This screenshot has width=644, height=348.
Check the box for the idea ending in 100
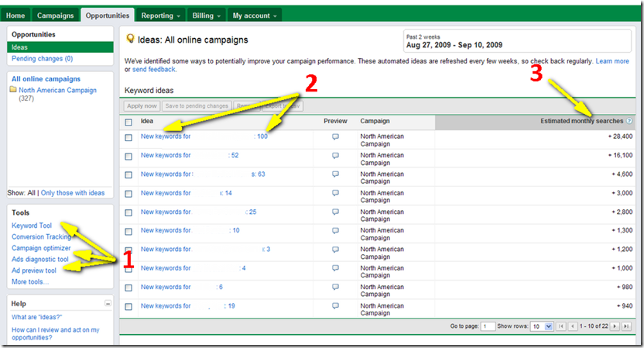[128, 137]
